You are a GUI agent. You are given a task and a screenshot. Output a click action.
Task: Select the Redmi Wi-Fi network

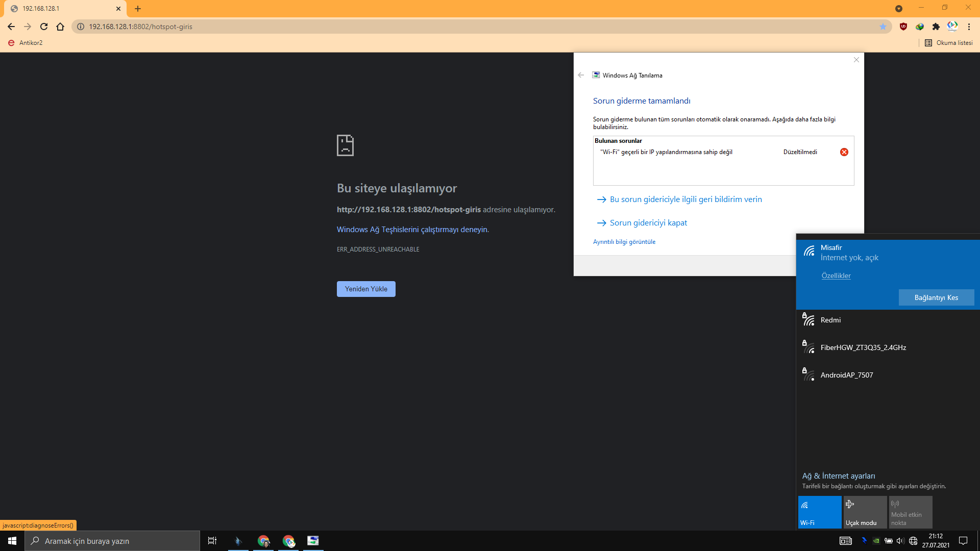click(x=830, y=320)
